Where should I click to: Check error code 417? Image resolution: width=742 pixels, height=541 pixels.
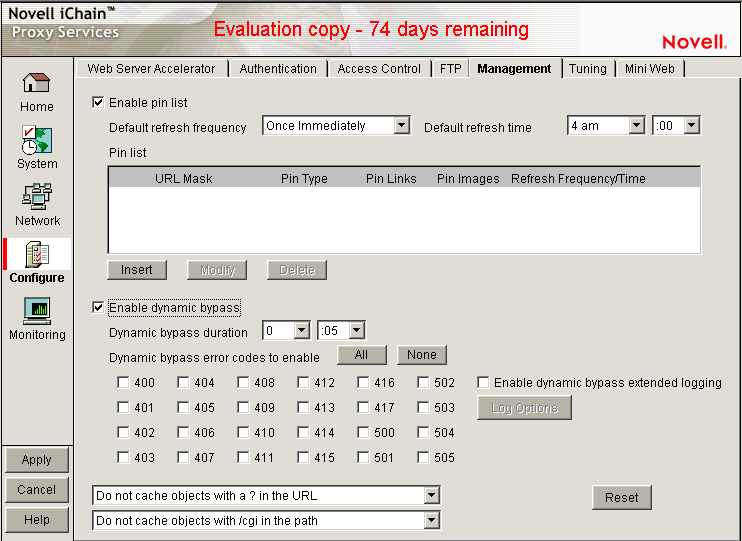pyautogui.click(x=363, y=408)
